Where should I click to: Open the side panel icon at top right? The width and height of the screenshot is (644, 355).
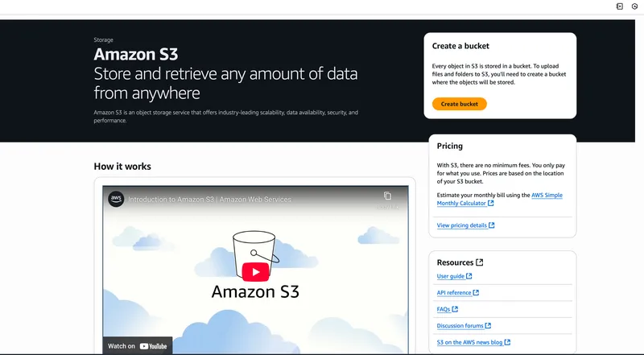[x=620, y=6]
